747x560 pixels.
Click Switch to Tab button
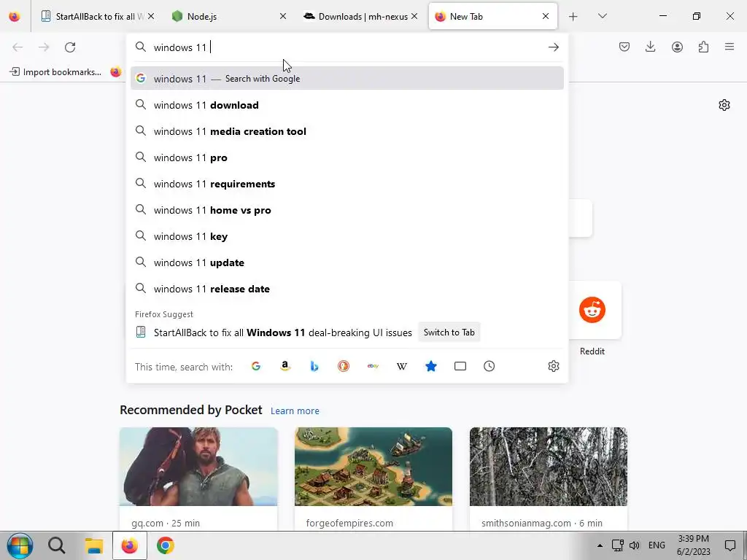click(x=449, y=332)
